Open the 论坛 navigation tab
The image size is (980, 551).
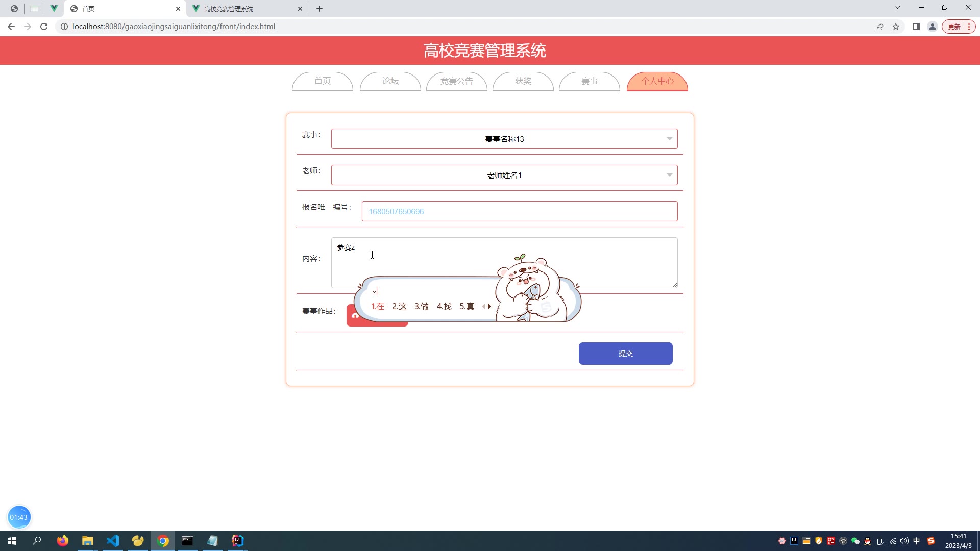tap(390, 81)
